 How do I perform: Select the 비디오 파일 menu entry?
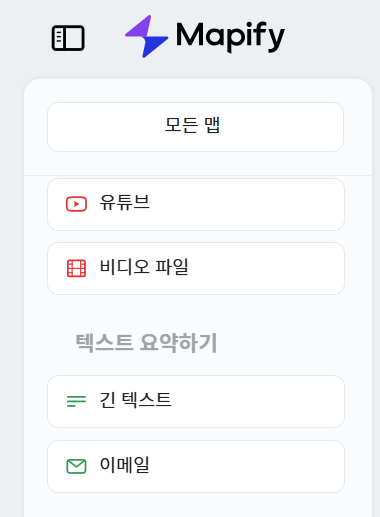click(196, 269)
